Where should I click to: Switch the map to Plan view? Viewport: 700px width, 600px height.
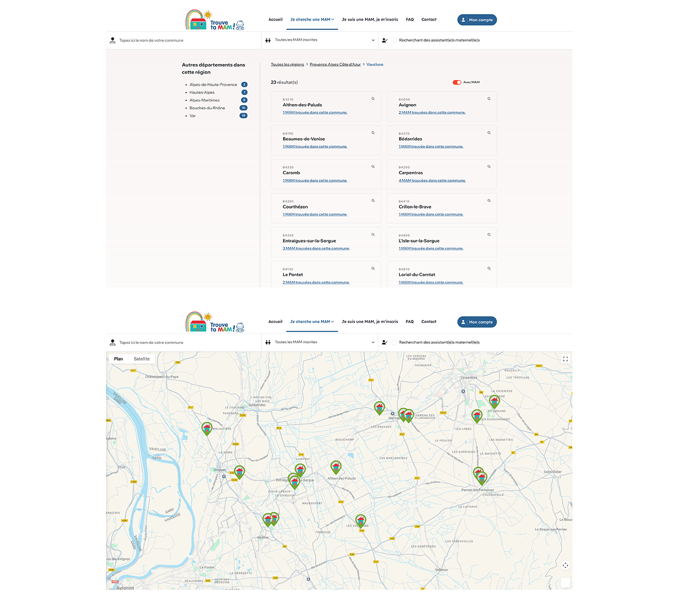tap(118, 359)
